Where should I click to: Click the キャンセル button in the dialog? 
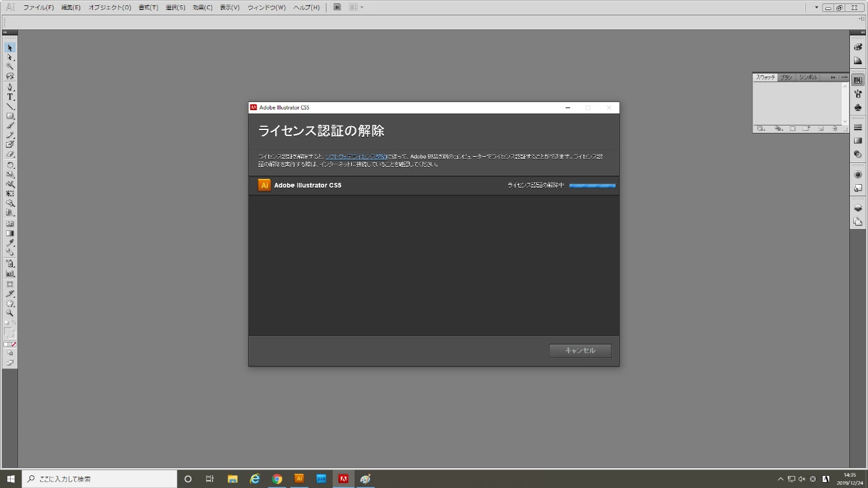580,350
